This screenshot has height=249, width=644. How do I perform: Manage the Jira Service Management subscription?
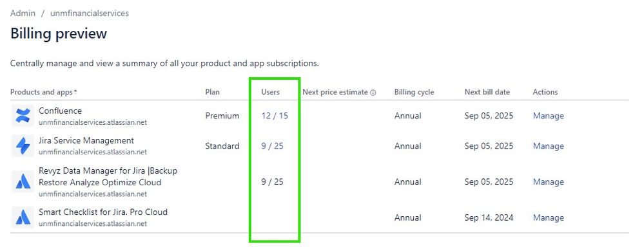(x=549, y=145)
